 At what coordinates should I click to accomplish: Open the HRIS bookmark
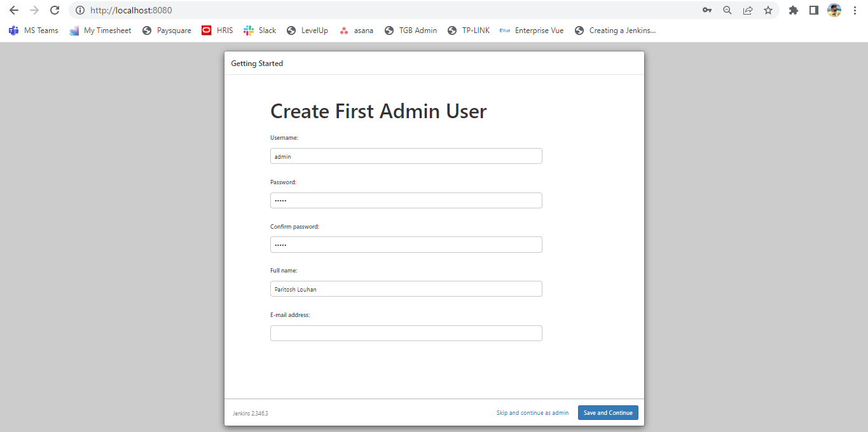pyautogui.click(x=217, y=30)
